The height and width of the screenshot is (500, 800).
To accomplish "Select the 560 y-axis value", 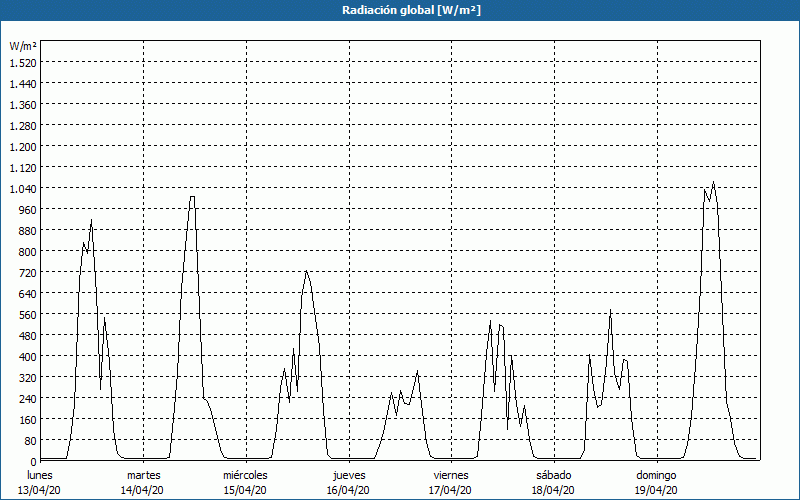I will (x=28, y=315).
